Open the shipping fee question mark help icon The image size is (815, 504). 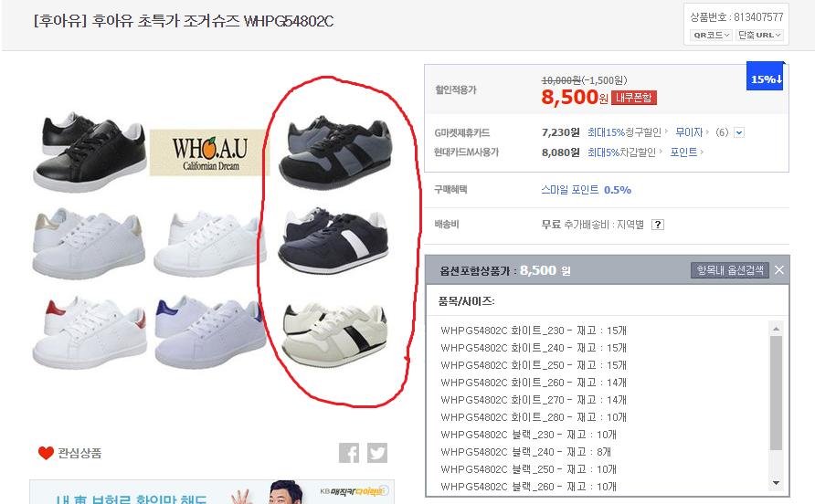tap(658, 225)
